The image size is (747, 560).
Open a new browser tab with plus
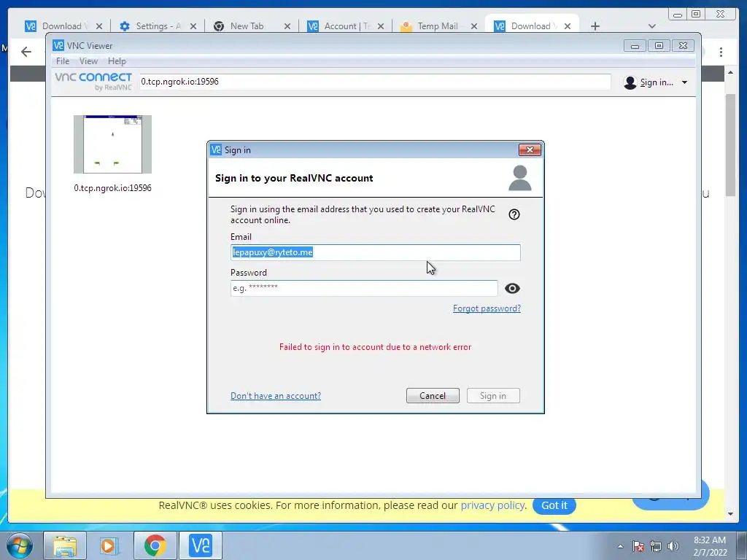coord(595,26)
